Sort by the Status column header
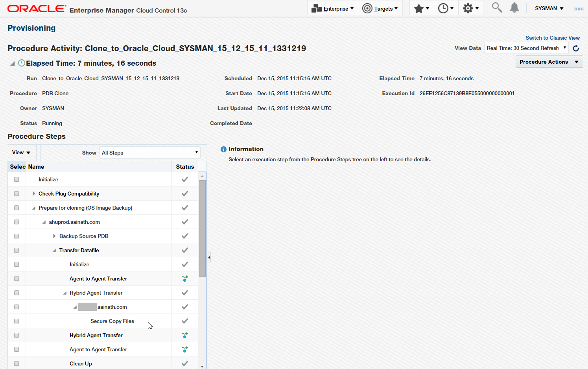588x369 pixels. (185, 167)
